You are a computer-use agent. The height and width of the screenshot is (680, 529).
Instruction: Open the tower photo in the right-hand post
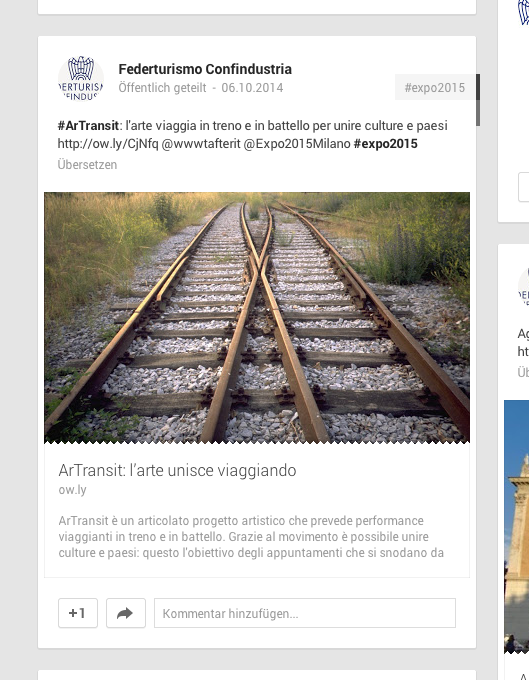tap(516, 526)
